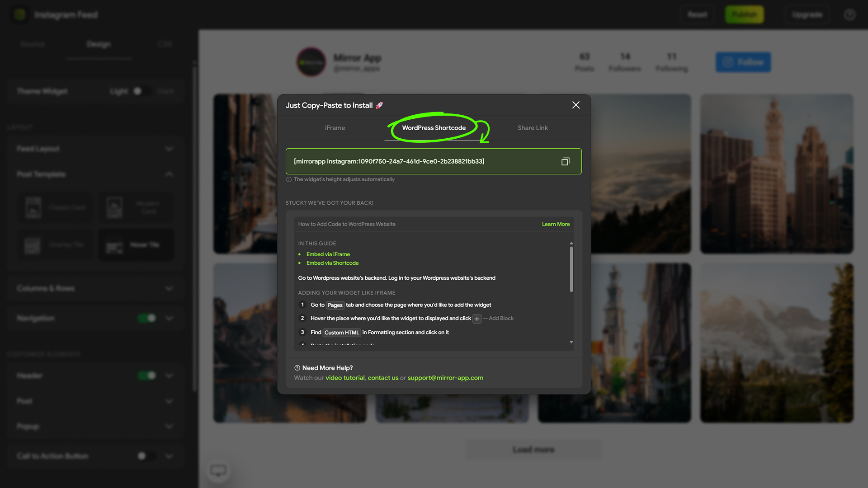
Task: Click the scroll down arrow in guide
Action: point(571,342)
